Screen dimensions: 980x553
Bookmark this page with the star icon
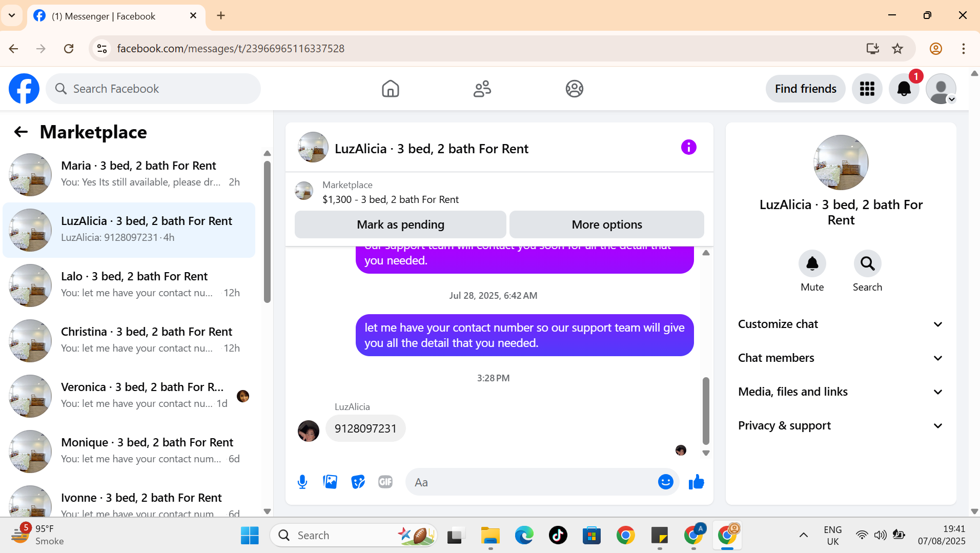point(897,49)
